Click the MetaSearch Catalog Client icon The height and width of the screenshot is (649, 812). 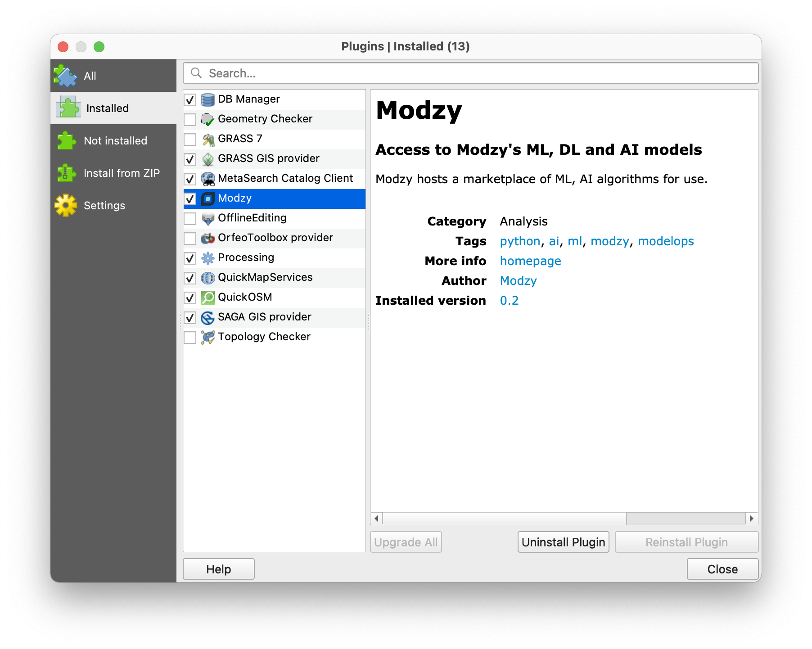click(x=208, y=178)
